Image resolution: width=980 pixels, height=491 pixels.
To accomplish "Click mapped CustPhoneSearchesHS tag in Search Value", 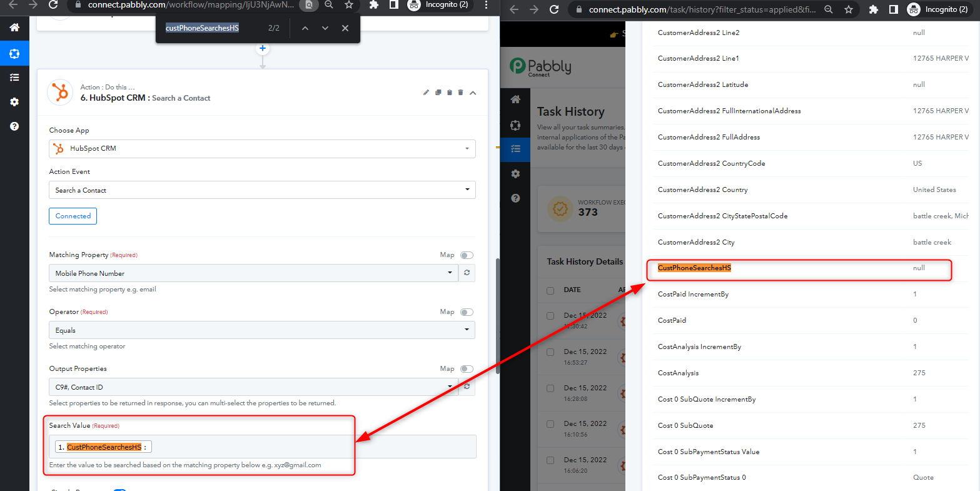I will tap(104, 447).
